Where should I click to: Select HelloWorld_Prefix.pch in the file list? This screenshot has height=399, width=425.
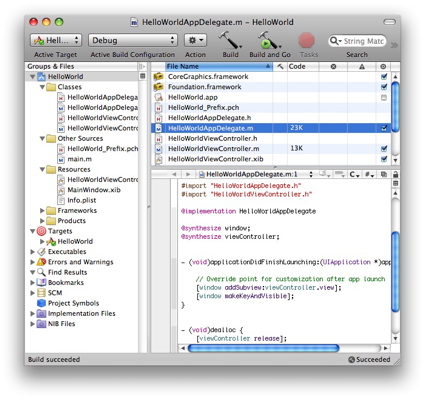[x=271, y=108]
